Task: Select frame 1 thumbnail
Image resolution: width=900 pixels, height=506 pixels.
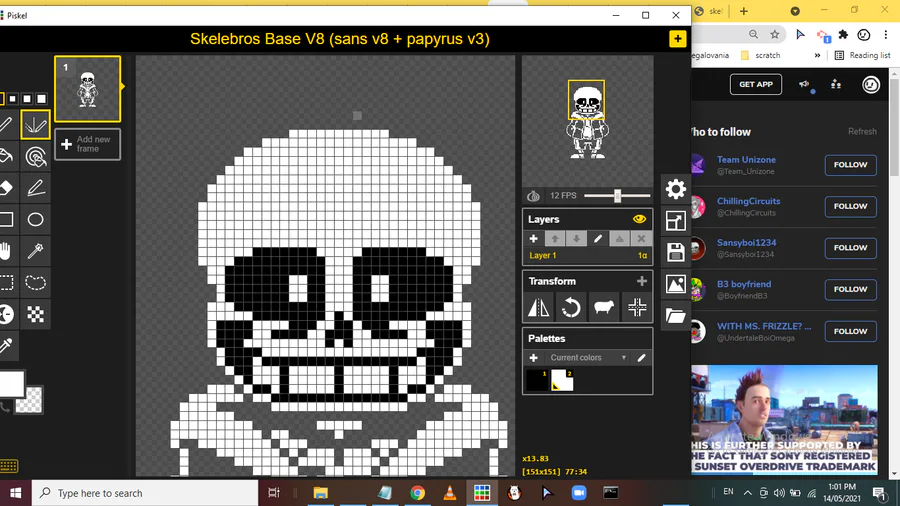Action: [88, 89]
